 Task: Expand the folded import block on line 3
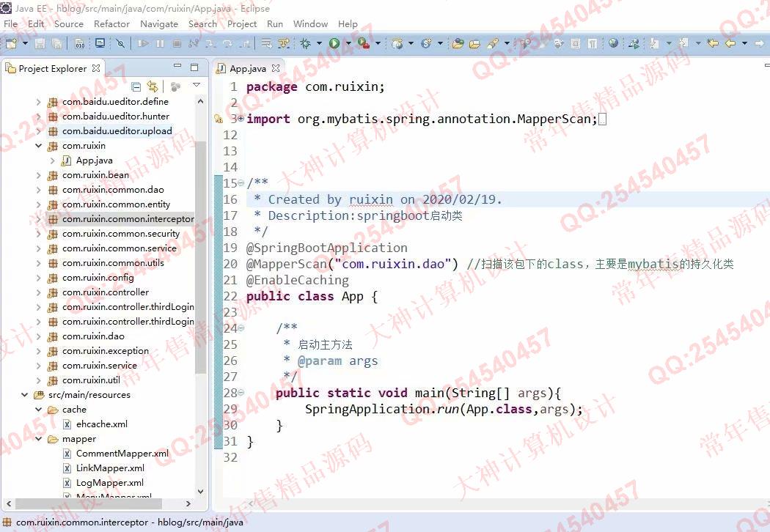(241, 118)
